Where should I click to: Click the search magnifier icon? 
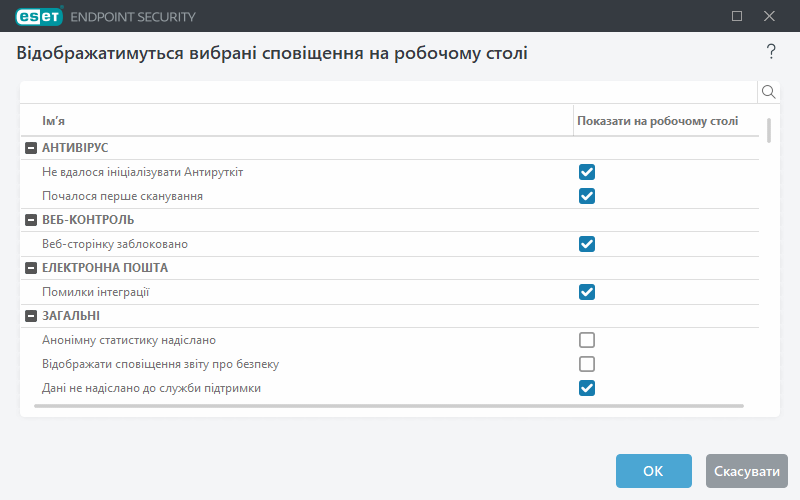click(x=769, y=92)
